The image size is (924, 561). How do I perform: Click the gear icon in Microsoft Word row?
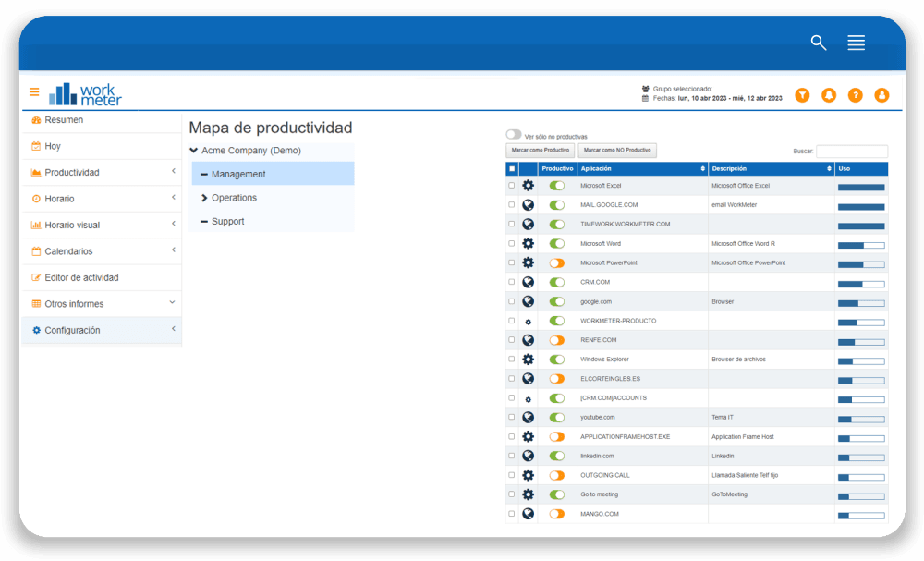pos(528,243)
